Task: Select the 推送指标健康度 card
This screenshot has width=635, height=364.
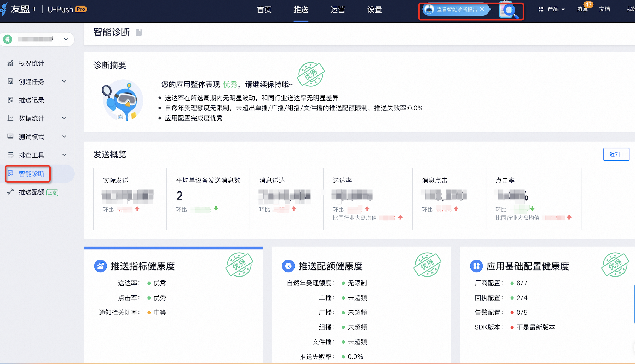Action: click(173, 305)
